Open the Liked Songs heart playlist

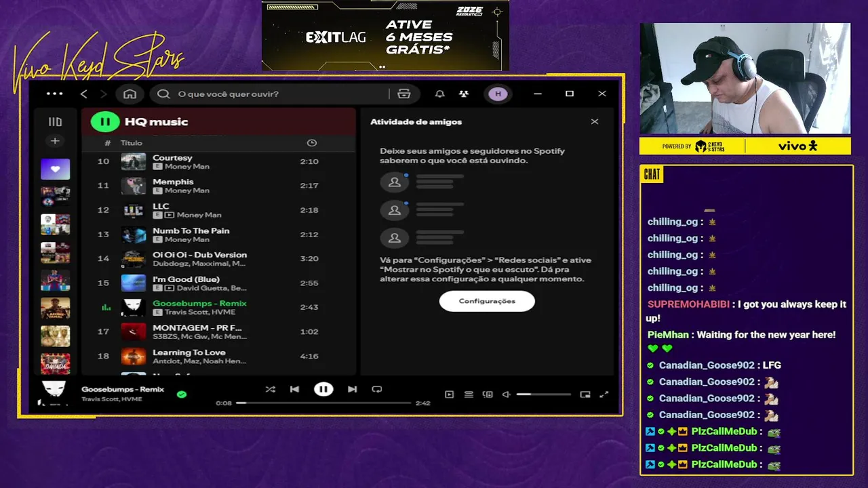(55, 169)
